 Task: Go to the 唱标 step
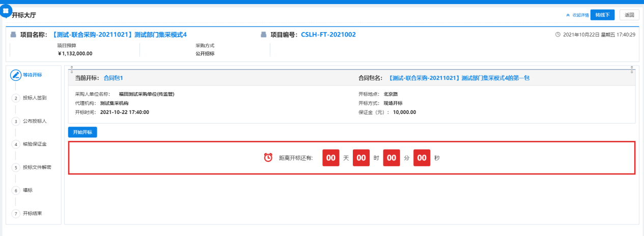[x=28, y=190]
